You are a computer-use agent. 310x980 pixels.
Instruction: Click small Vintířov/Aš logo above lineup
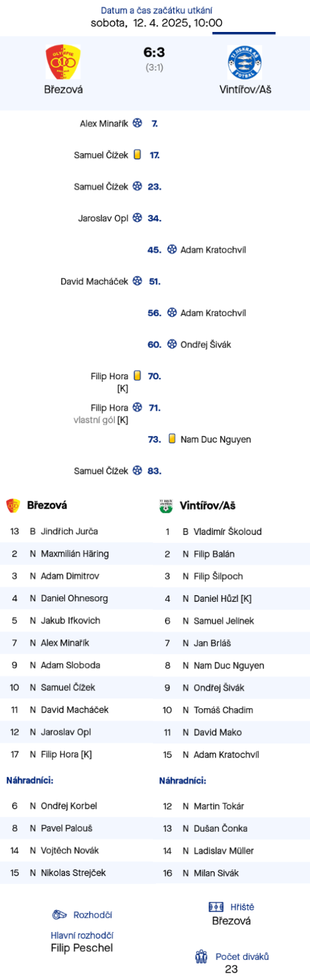point(166,505)
